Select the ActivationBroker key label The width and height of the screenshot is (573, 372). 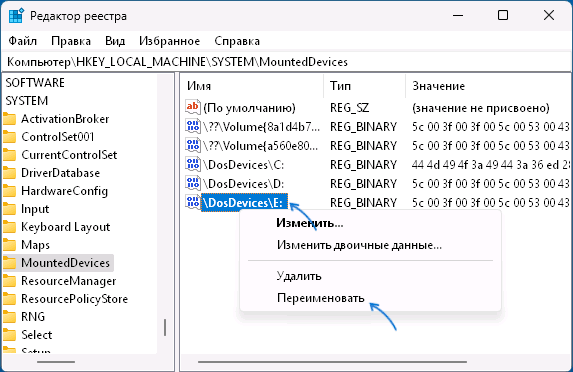(x=65, y=119)
